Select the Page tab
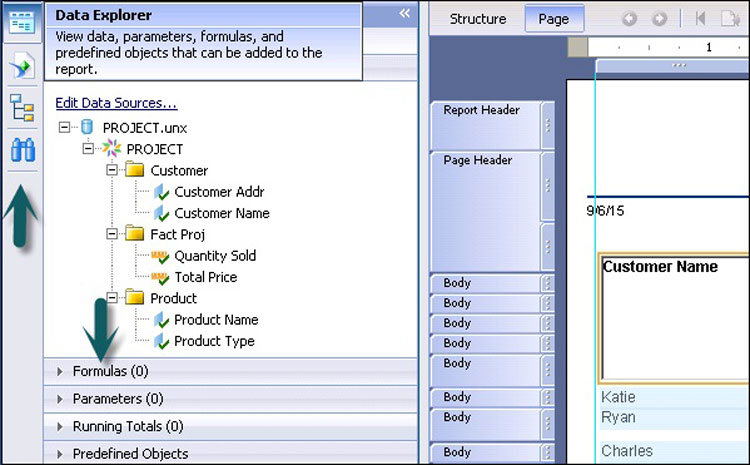Screen dimensions: 750x465 (553, 19)
